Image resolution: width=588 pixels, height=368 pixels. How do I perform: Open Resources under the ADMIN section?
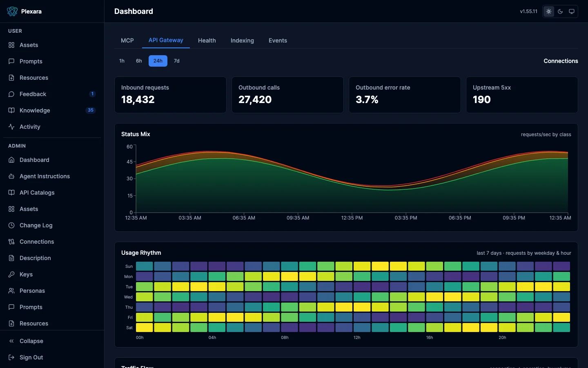pos(52,323)
